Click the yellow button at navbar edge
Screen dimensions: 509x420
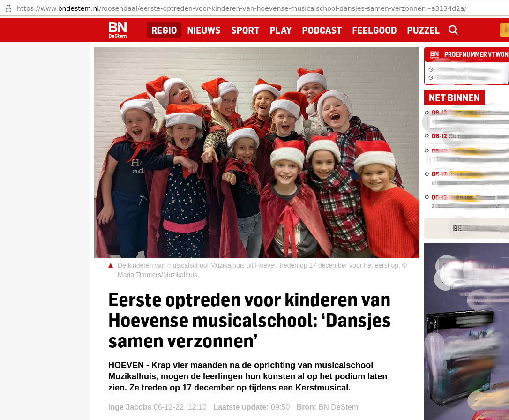(x=504, y=30)
